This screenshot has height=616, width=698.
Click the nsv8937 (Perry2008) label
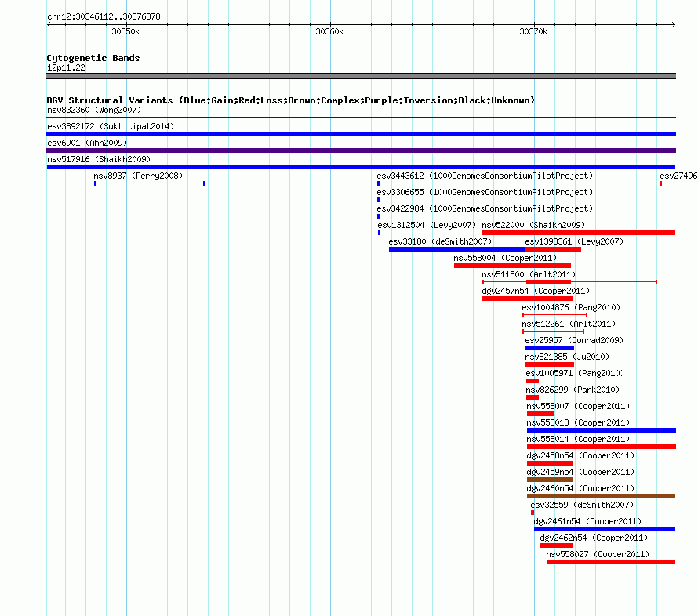138,176
